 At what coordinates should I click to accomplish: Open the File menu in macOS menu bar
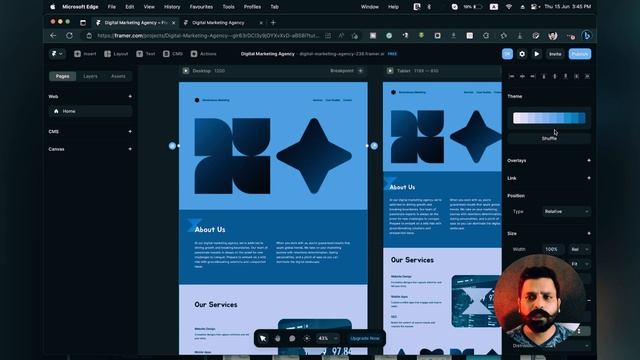pyautogui.click(x=111, y=7)
